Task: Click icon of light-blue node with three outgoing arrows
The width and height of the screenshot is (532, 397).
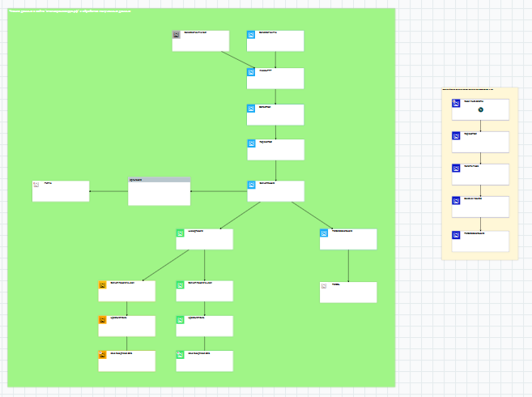Action: pos(251,185)
